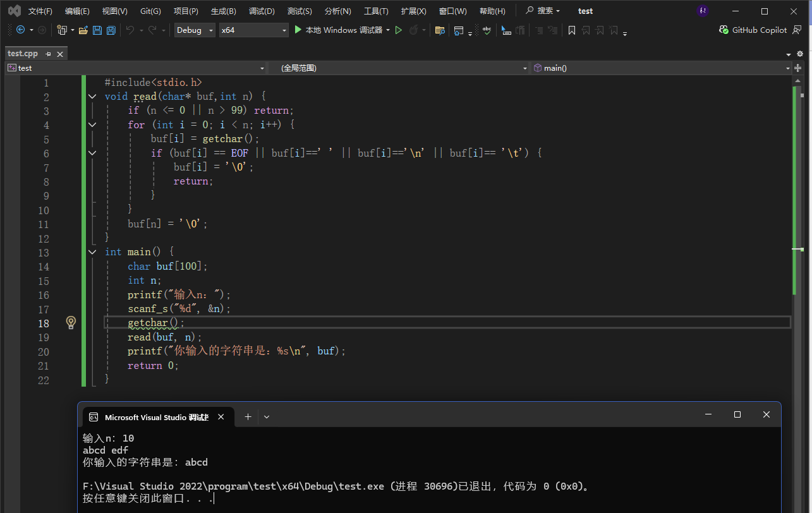Open the 工具(T) menu
Image resolution: width=812 pixels, height=513 pixels.
pos(376,11)
